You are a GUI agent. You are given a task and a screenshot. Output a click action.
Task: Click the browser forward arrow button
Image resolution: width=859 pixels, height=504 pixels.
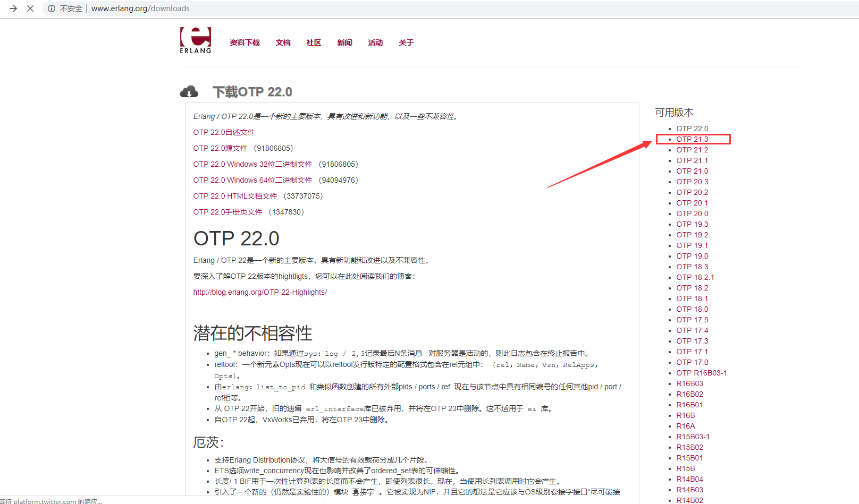(13, 8)
